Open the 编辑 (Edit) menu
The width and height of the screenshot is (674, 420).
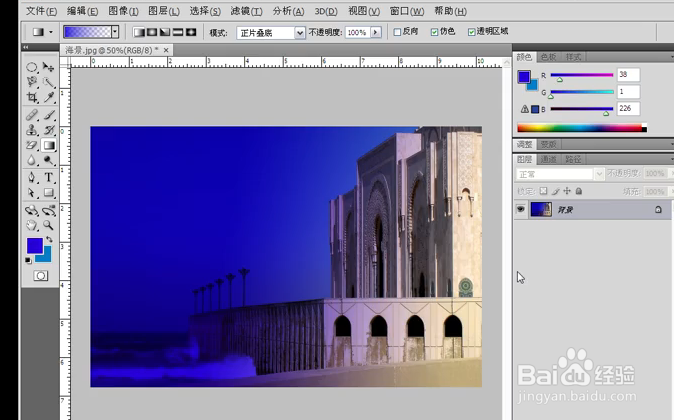click(83, 11)
